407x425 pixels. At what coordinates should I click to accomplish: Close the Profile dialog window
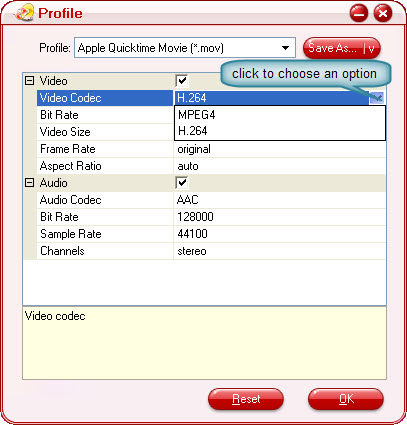click(383, 13)
